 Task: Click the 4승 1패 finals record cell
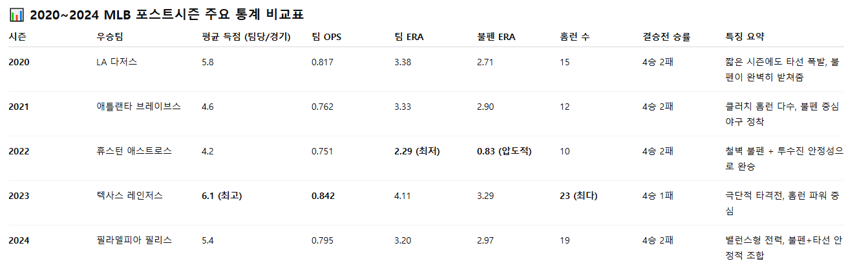[658, 196]
